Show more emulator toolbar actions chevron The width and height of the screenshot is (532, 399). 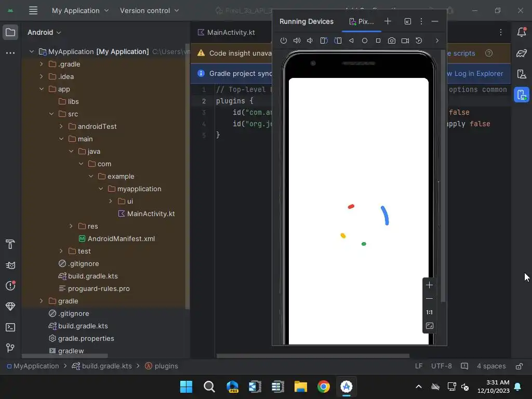click(437, 41)
